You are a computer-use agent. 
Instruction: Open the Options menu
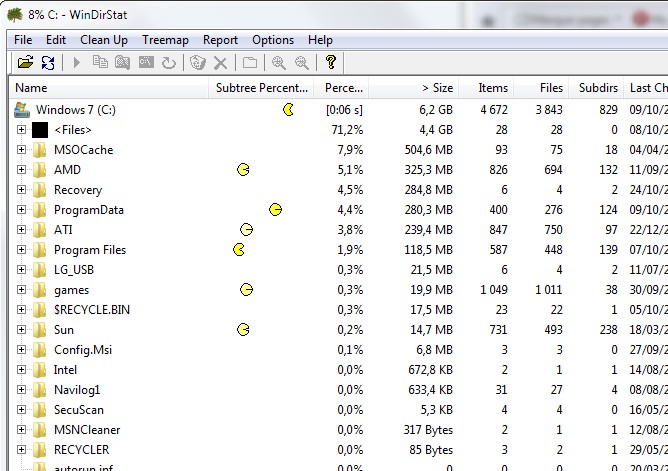(x=273, y=40)
